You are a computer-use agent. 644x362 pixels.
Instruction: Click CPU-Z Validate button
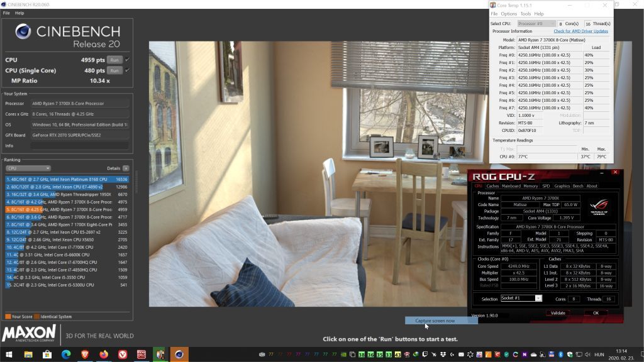coord(558,313)
